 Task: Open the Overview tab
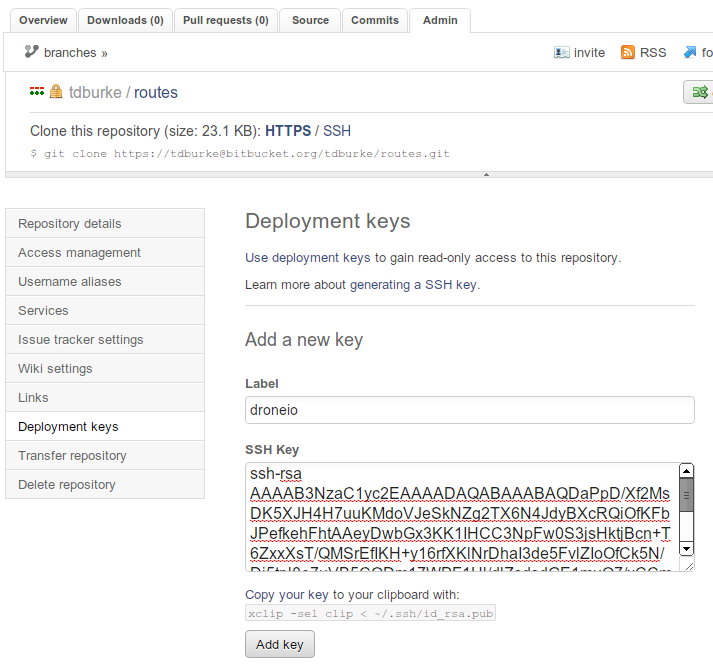click(44, 20)
